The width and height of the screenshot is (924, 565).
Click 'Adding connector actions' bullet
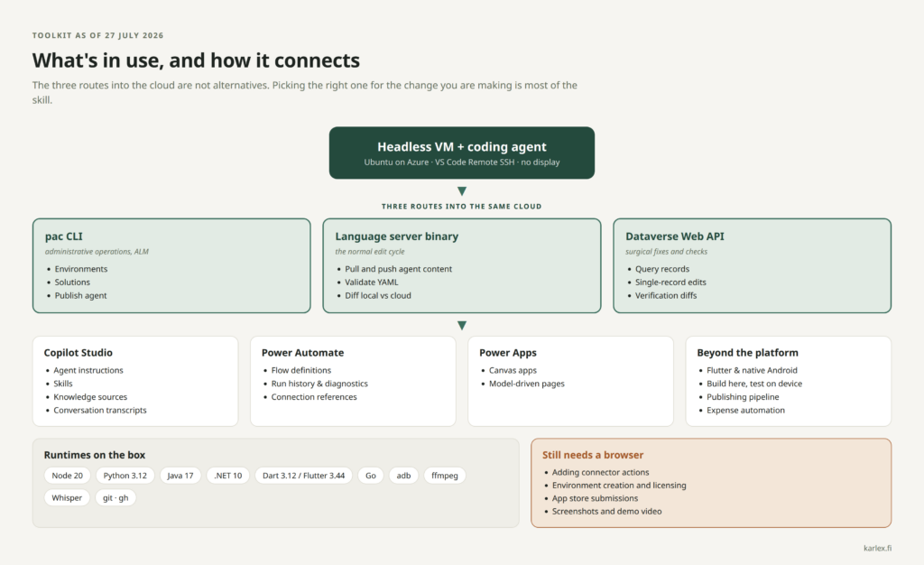click(x=600, y=472)
